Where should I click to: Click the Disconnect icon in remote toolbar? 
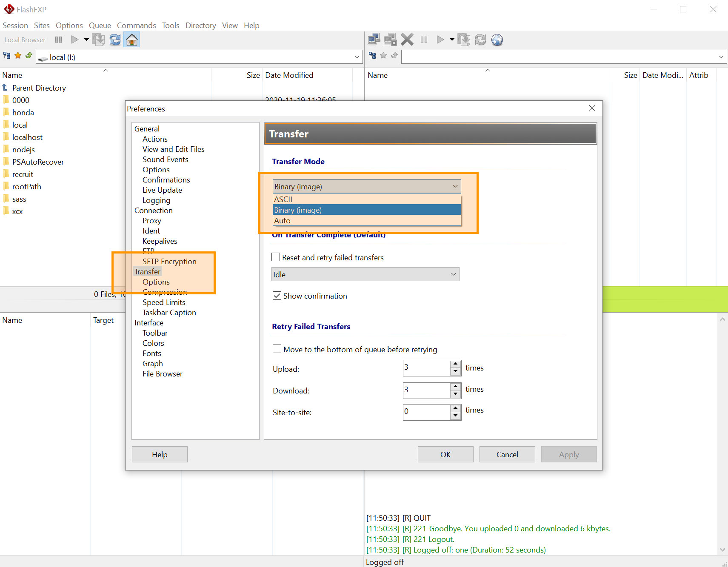390,40
